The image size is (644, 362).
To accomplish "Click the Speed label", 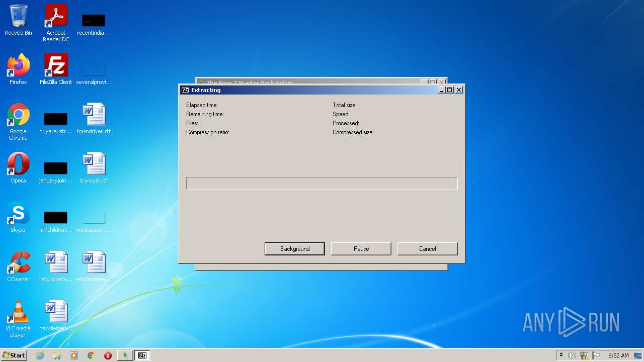I will (341, 114).
